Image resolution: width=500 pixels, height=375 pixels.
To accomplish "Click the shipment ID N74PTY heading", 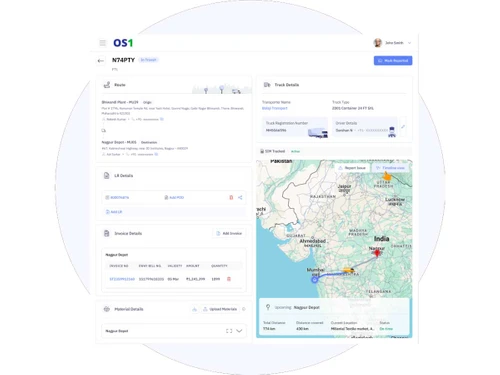I will click(x=123, y=60).
